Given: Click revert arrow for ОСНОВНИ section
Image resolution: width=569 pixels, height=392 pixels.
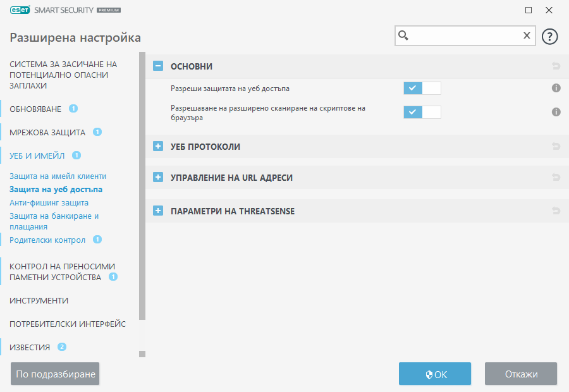Looking at the screenshot, I should [x=556, y=66].
